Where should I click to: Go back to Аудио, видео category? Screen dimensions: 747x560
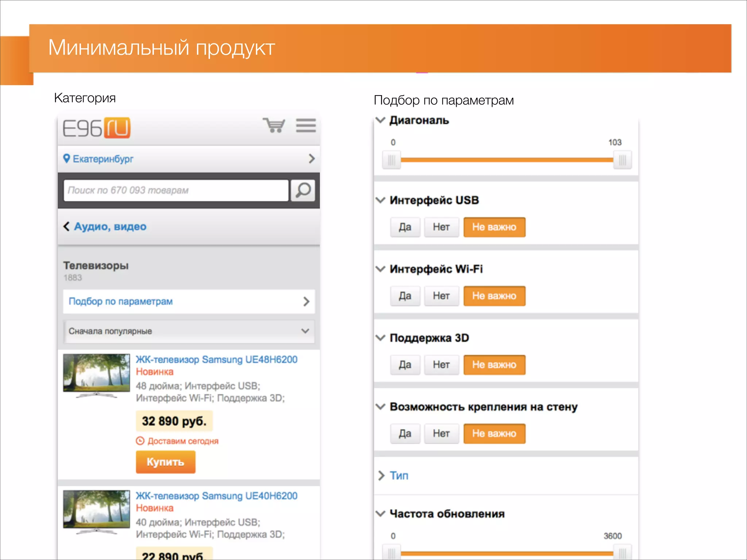110,226
